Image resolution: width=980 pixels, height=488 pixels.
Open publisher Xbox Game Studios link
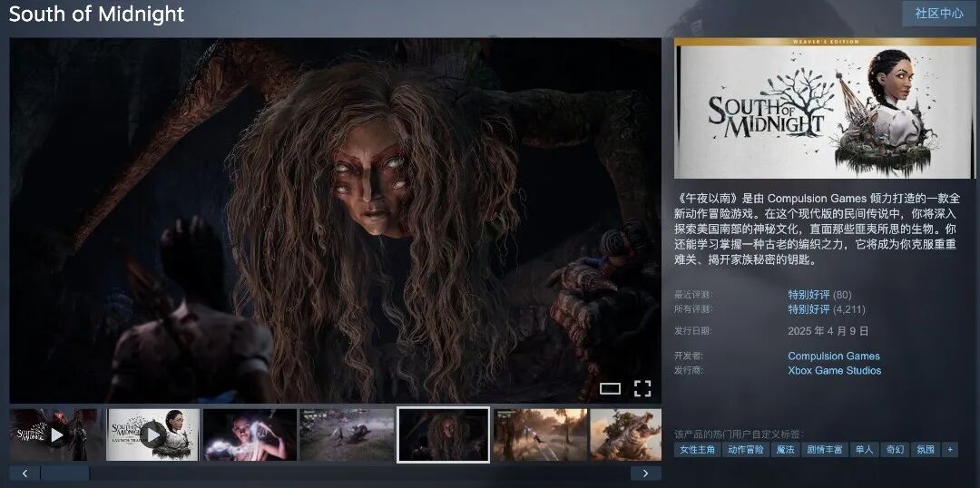point(835,370)
